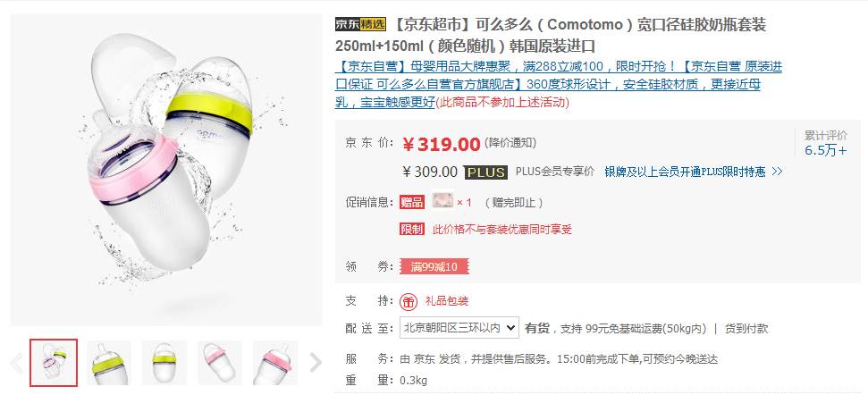
Task: Click the 礼品包装 gift wrap link
Action: [x=447, y=301]
